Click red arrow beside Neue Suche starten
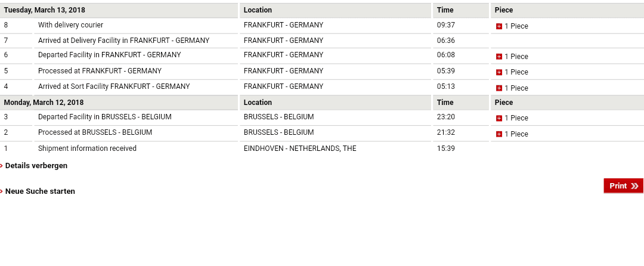Screen dimensions: 644x266 pos(2,191)
